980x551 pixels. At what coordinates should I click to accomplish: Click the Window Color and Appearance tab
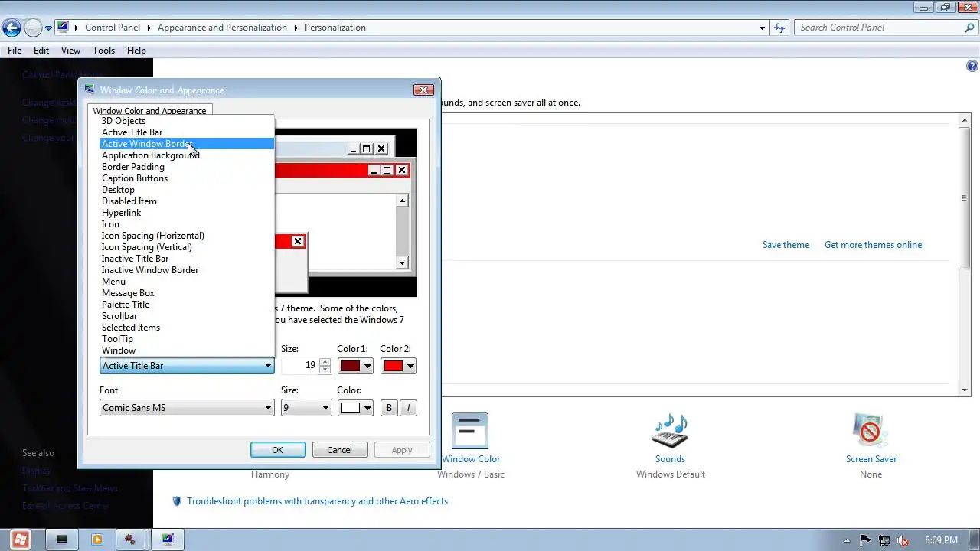(x=149, y=111)
